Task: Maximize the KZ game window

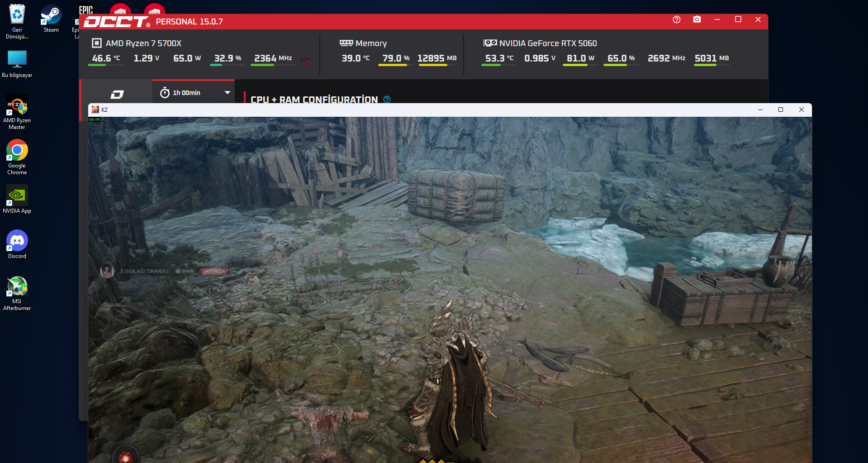Action: pos(781,110)
